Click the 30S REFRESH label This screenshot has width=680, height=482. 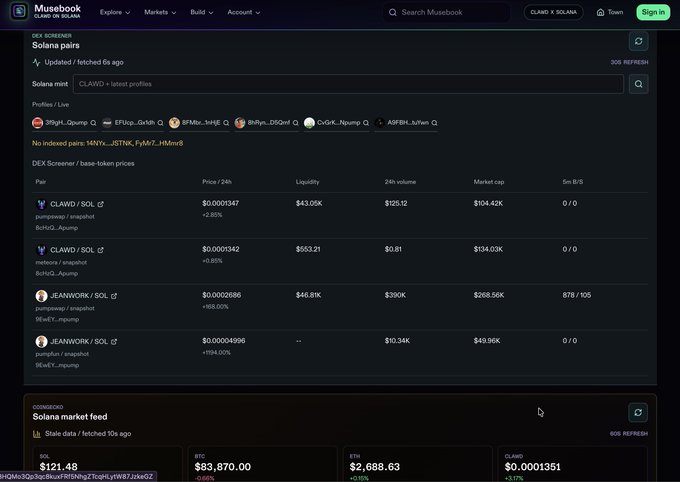coord(629,62)
